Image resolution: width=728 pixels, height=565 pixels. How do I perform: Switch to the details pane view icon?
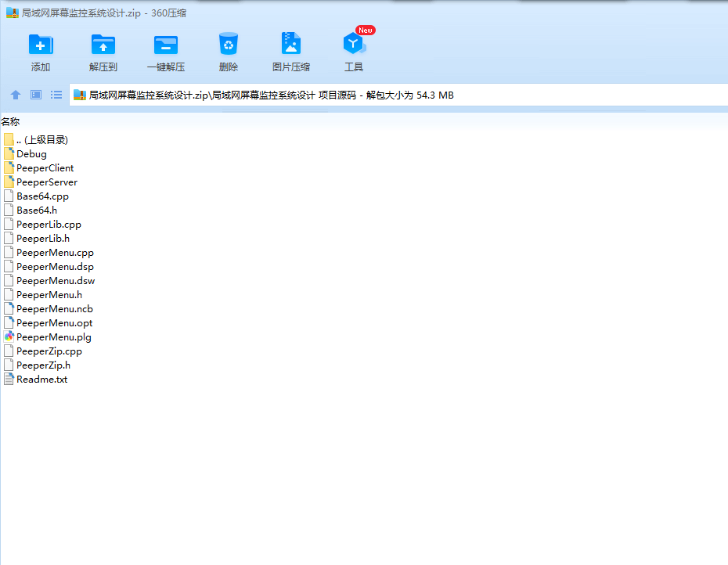[36, 95]
